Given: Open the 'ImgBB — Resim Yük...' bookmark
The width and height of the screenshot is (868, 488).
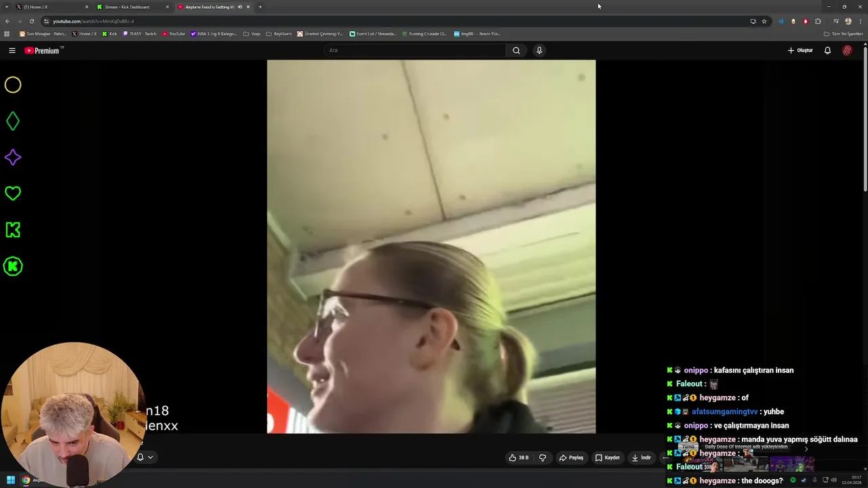Looking at the screenshot, I should [477, 33].
